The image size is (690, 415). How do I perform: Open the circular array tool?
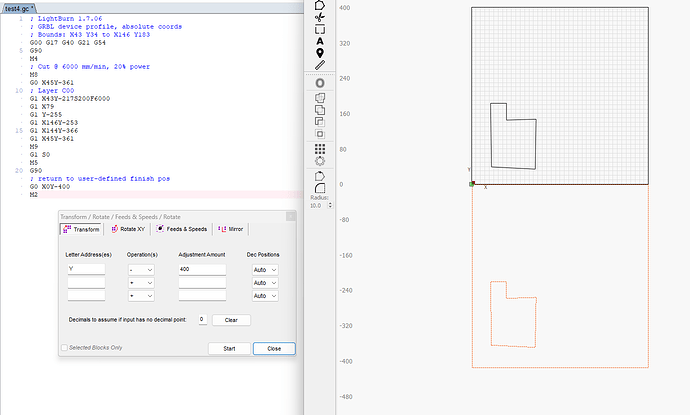[x=320, y=161]
